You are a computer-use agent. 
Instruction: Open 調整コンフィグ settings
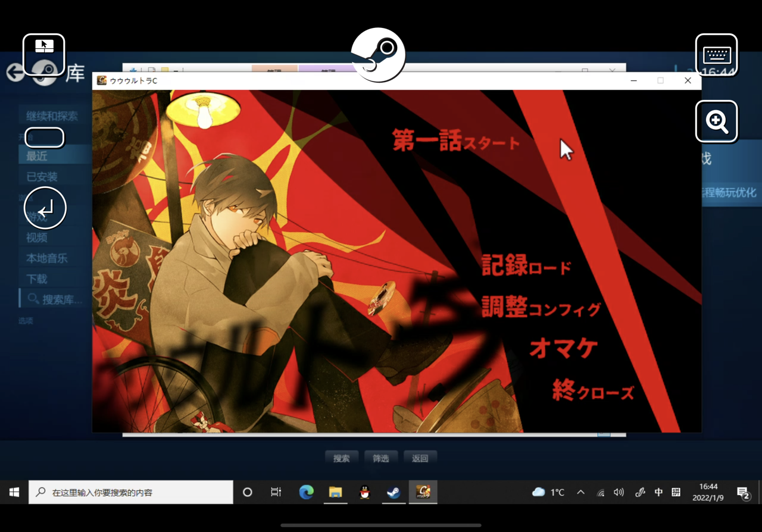[541, 307]
